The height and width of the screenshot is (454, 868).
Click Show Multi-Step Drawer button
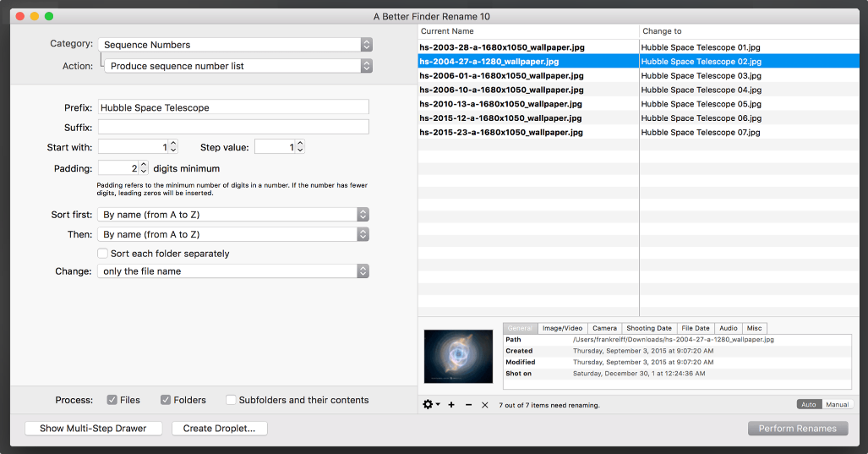click(93, 428)
